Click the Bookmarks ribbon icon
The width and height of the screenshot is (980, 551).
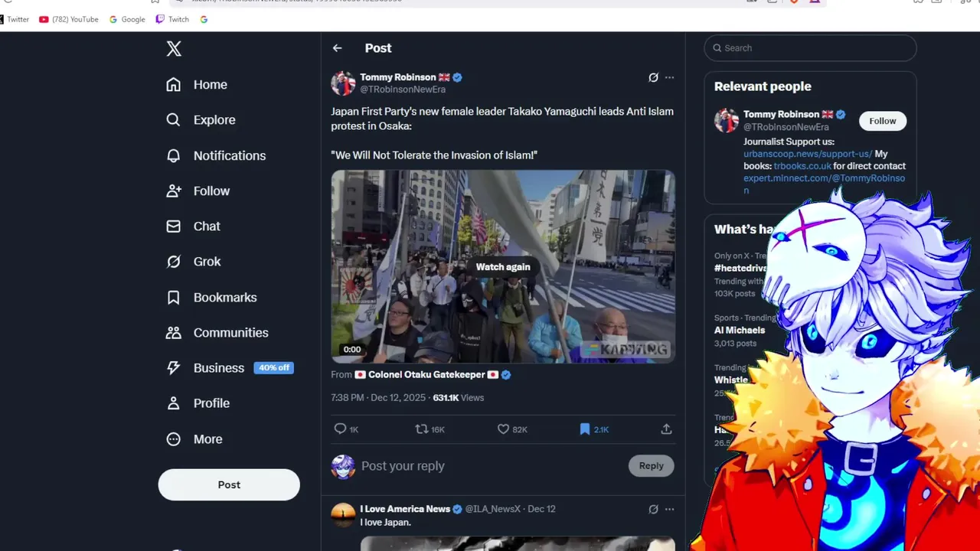pos(174,297)
